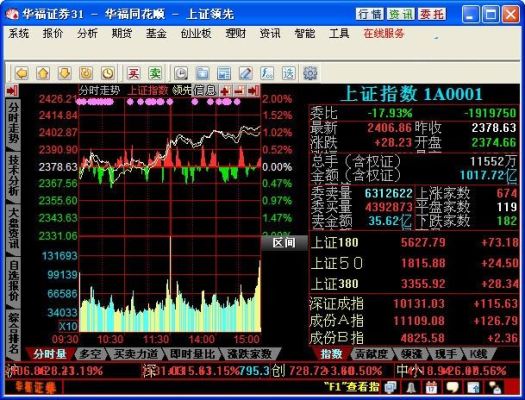Open the 期货 menu
This screenshot has width=525, height=400.
(x=122, y=33)
